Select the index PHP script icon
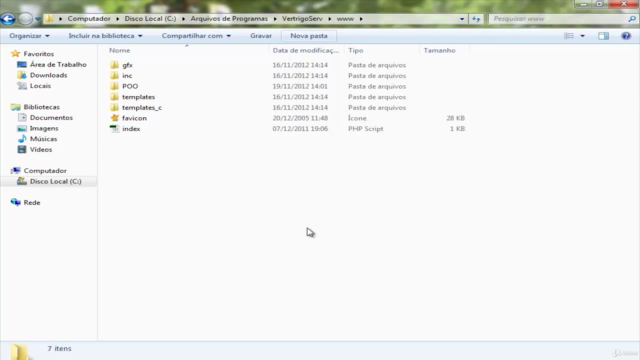 click(115, 129)
